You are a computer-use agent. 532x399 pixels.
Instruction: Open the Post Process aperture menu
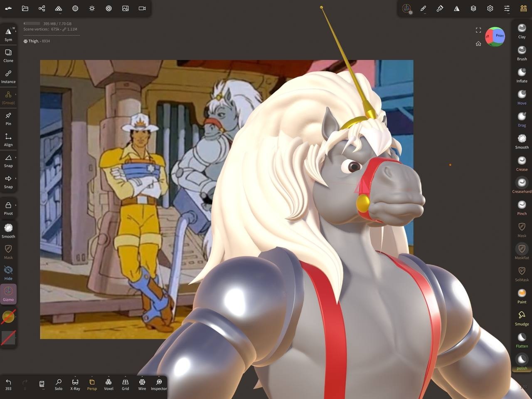pyautogui.click(x=108, y=8)
